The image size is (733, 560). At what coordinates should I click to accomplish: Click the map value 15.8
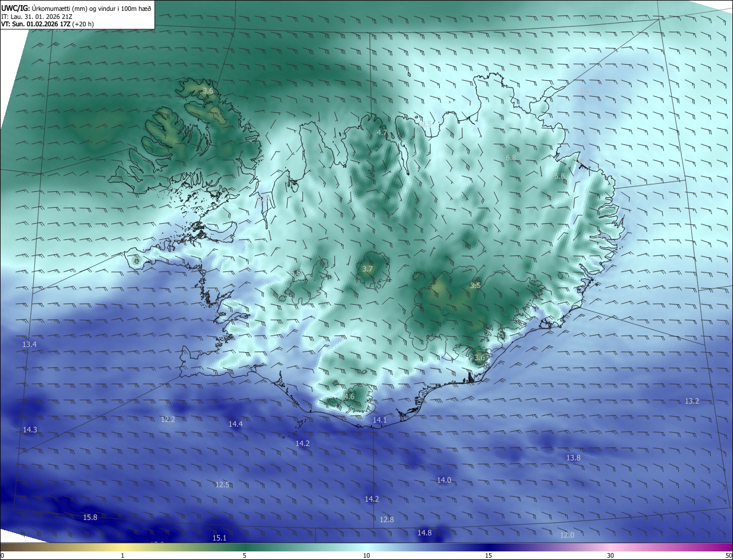(x=90, y=517)
